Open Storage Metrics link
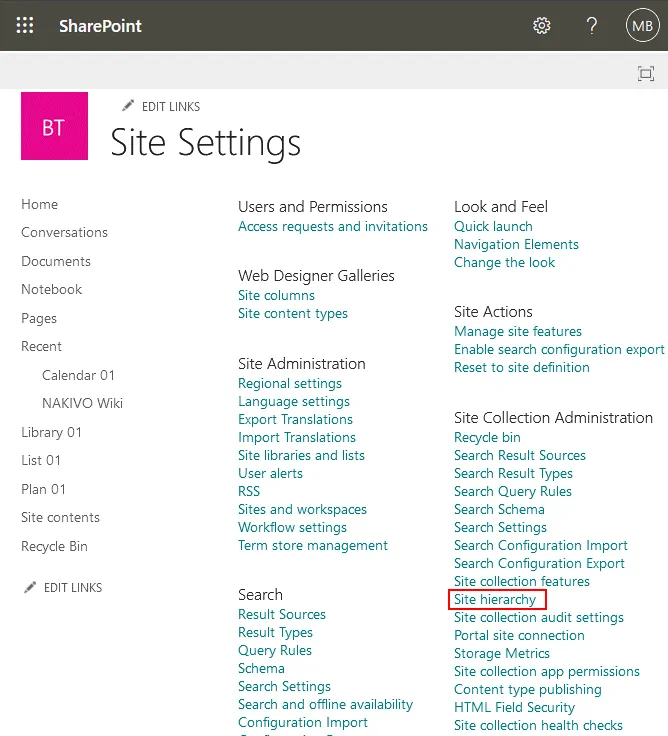This screenshot has width=668, height=736. (x=502, y=653)
